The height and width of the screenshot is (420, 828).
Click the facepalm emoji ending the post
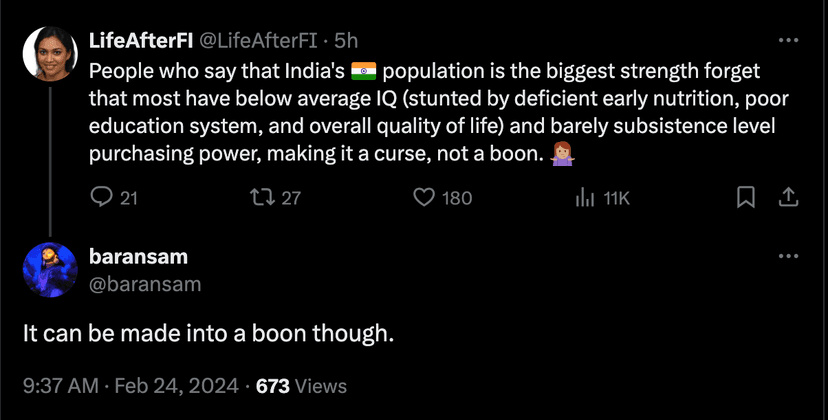pos(561,155)
